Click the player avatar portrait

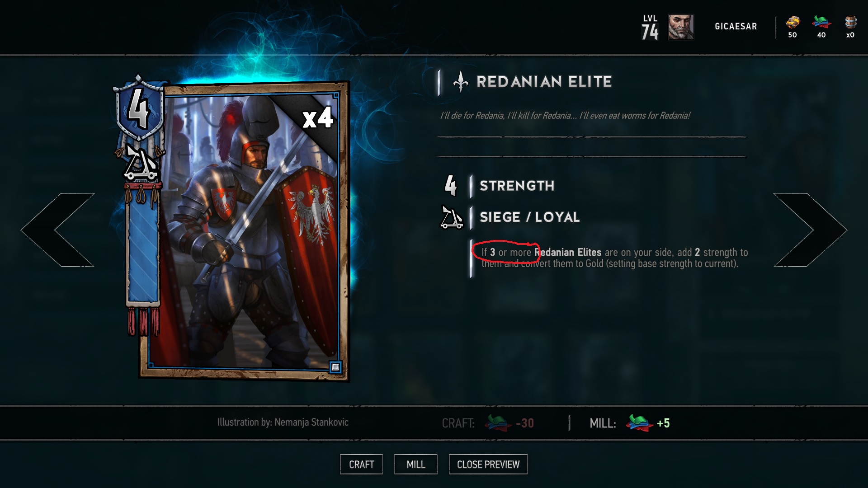pyautogui.click(x=681, y=27)
